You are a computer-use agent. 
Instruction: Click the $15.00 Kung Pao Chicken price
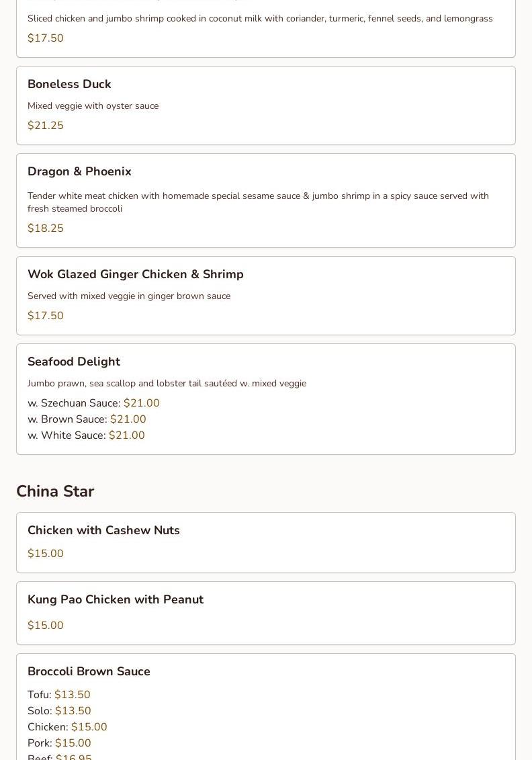[46, 625]
